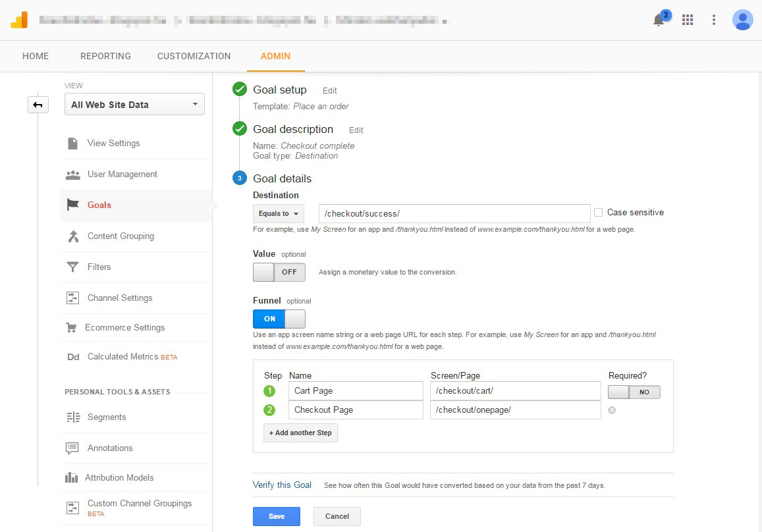Click the View Settings document icon
Image resolution: width=762 pixels, height=532 pixels.
pyautogui.click(x=73, y=144)
